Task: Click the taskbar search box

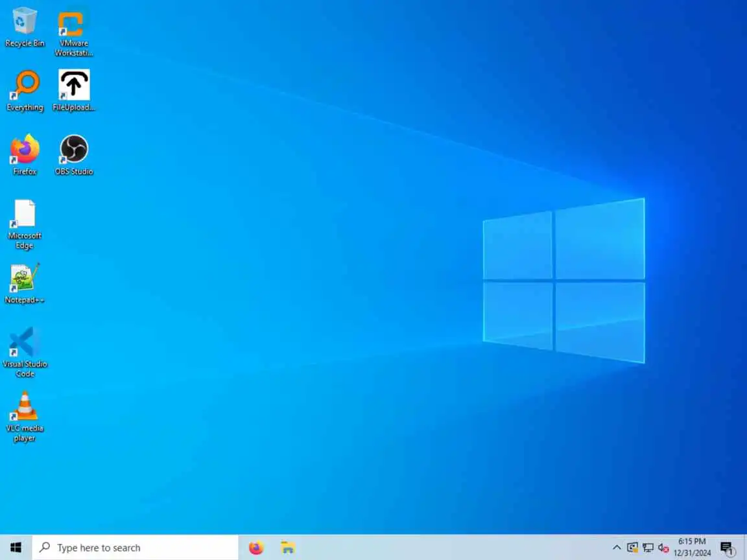Action: [136, 548]
